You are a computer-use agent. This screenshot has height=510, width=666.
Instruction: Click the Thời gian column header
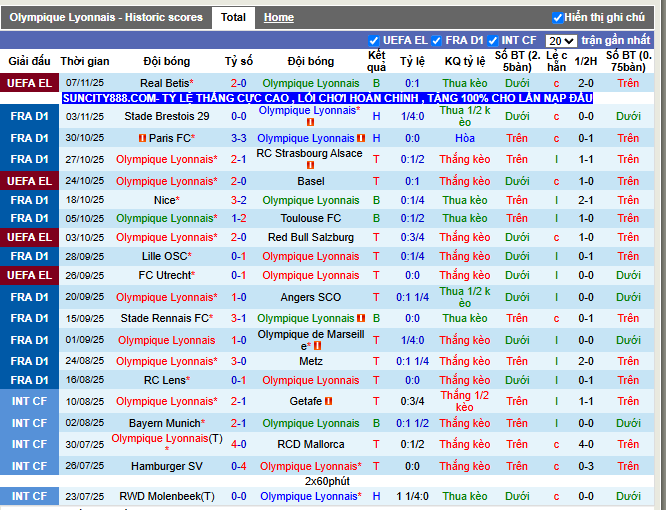(x=85, y=61)
